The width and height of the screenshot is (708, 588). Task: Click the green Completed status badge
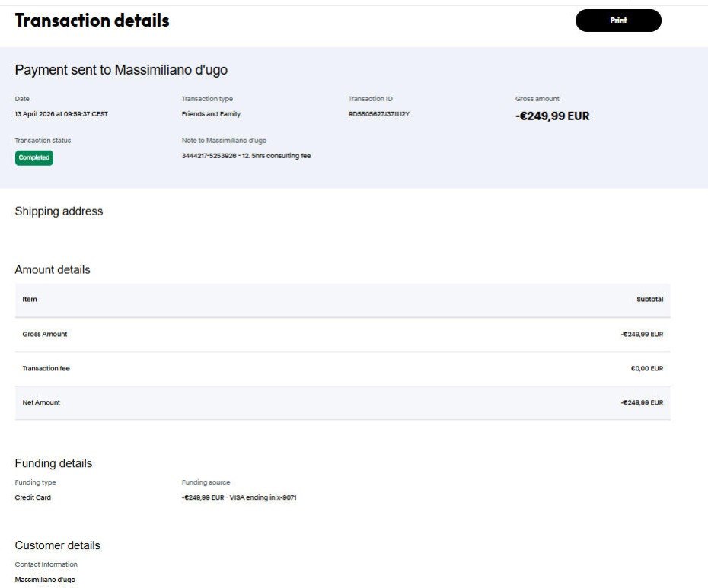[x=34, y=157]
